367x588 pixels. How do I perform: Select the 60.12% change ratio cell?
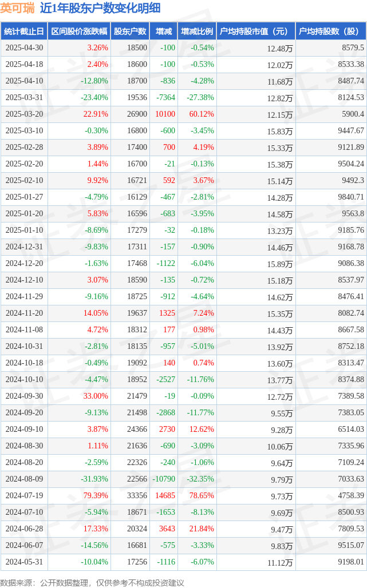[x=202, y=114]
